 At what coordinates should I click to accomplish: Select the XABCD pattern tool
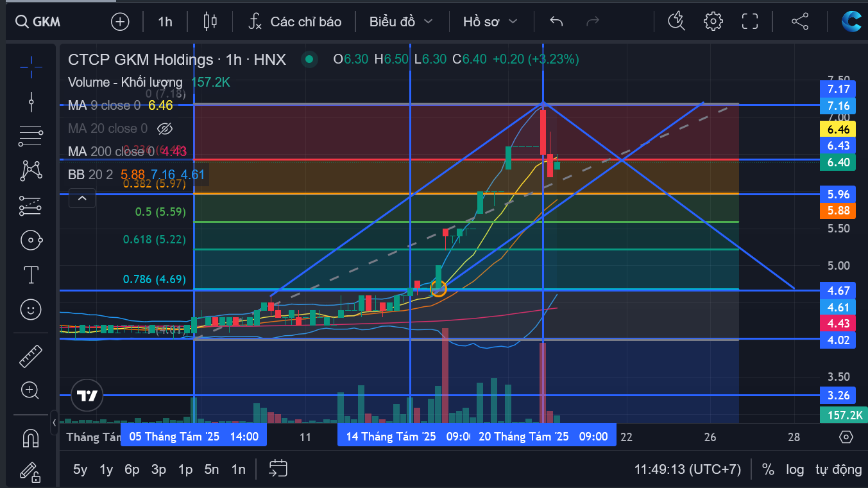point(31,170)
